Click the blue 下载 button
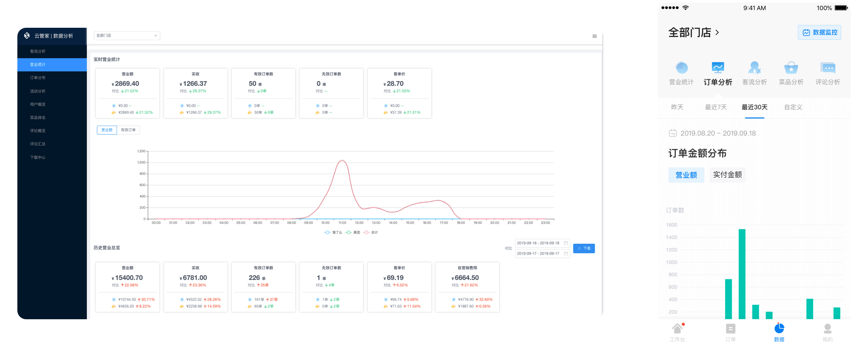 (x=584, y=249)
